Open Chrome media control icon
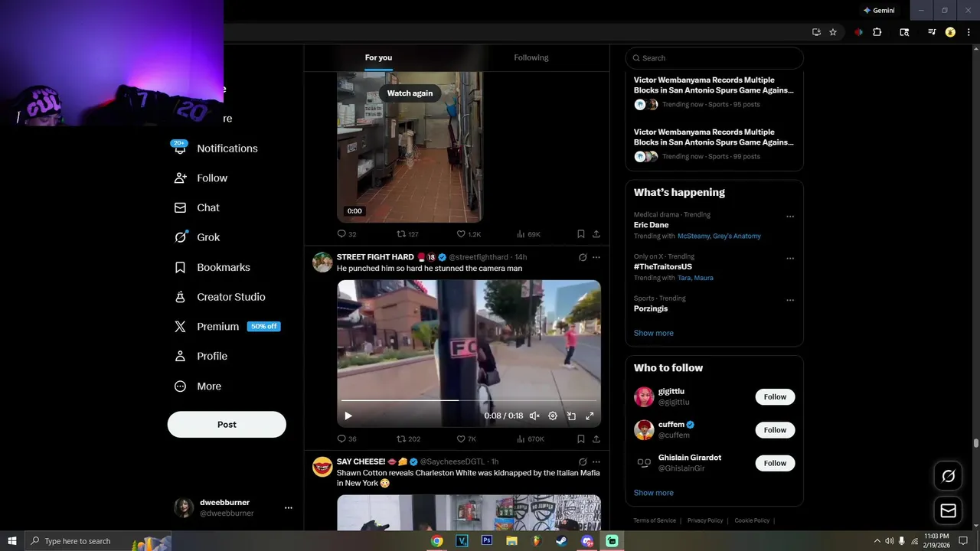The height and width of the screenshot is (551, 980). point(932,32)
